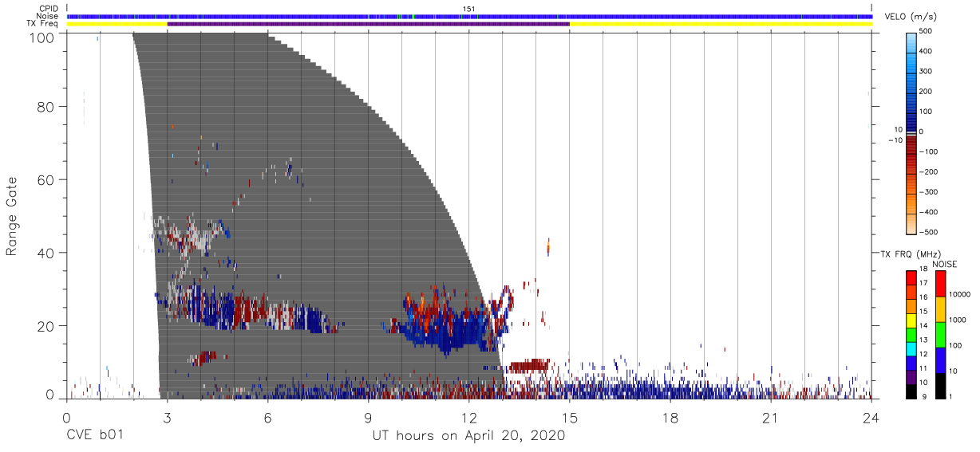Click the "Range Gate" y-axis title
Image resolution: width=980 pixels, height=452 pixels.
pyautogui.click(x=12, y=217)
